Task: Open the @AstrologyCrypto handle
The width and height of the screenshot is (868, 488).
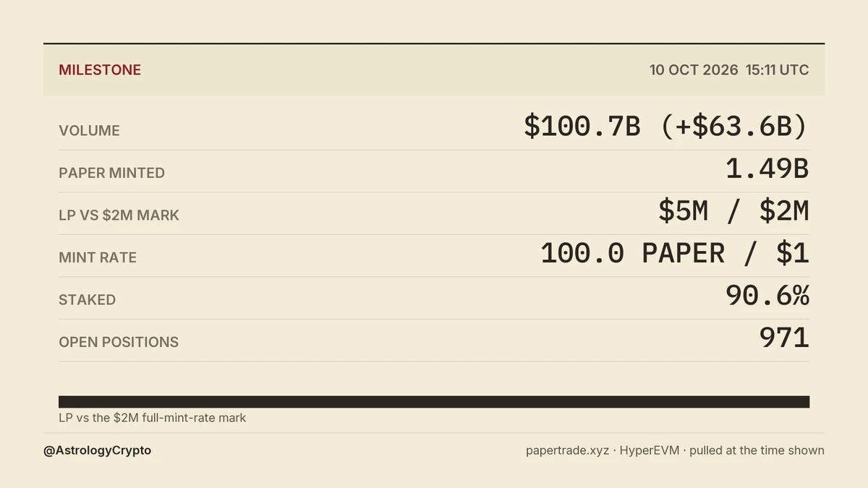Action: [98, 450]
